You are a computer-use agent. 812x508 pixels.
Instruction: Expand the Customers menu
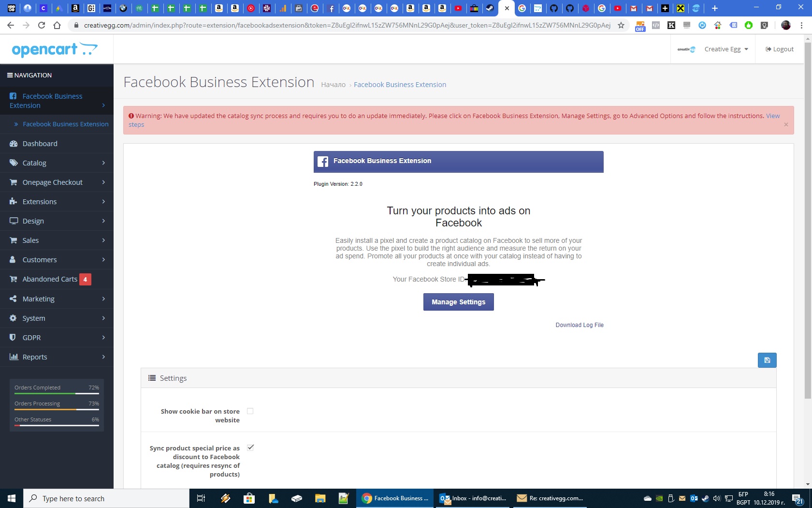57,260
